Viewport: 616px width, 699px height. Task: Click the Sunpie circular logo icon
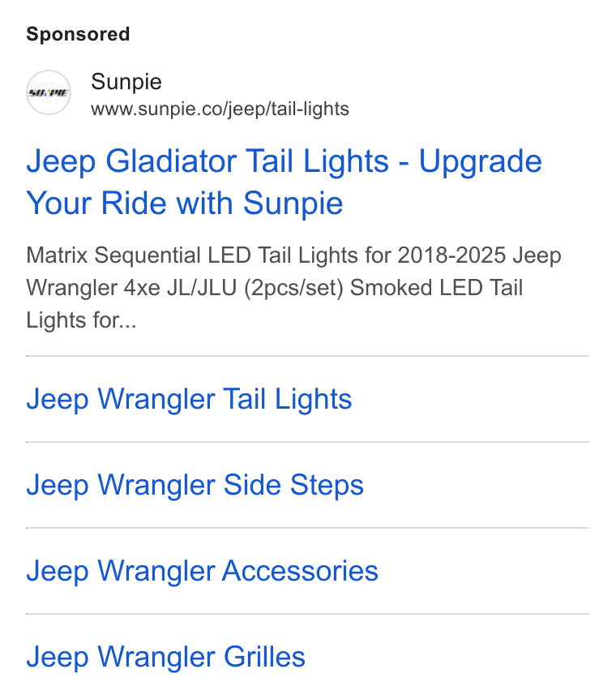click(x=49, y=92)
